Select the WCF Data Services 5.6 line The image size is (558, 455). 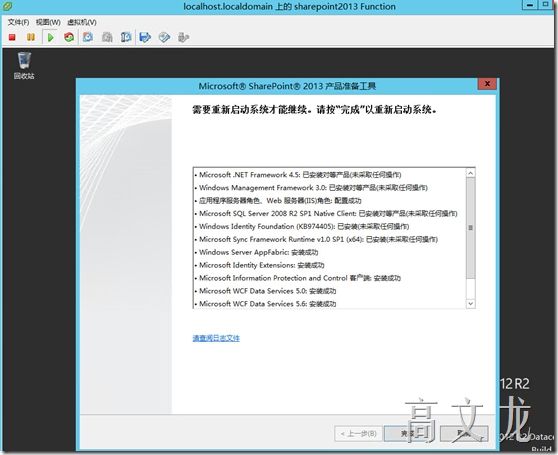pyautogui.click(x=265, y=304)
